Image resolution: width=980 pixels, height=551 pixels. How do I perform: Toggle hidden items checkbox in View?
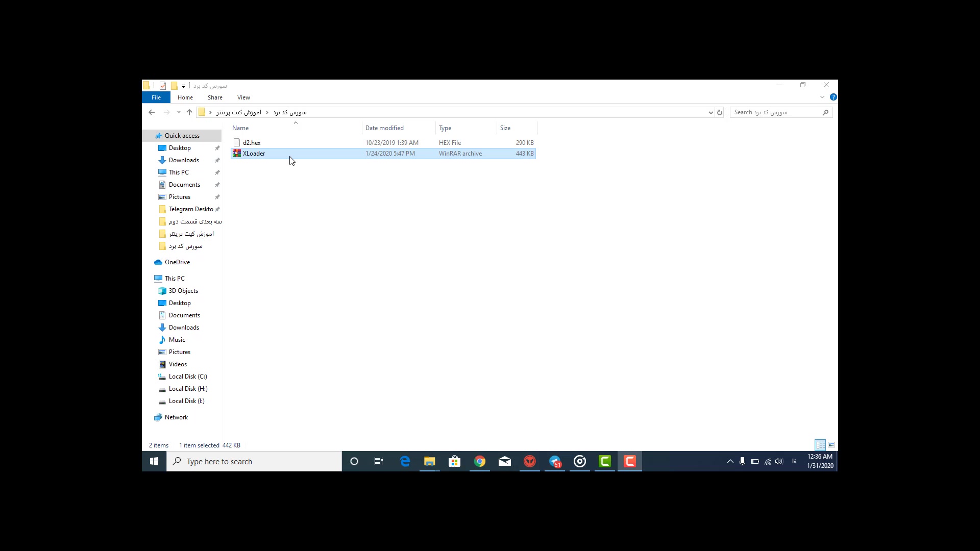[243, 97]
